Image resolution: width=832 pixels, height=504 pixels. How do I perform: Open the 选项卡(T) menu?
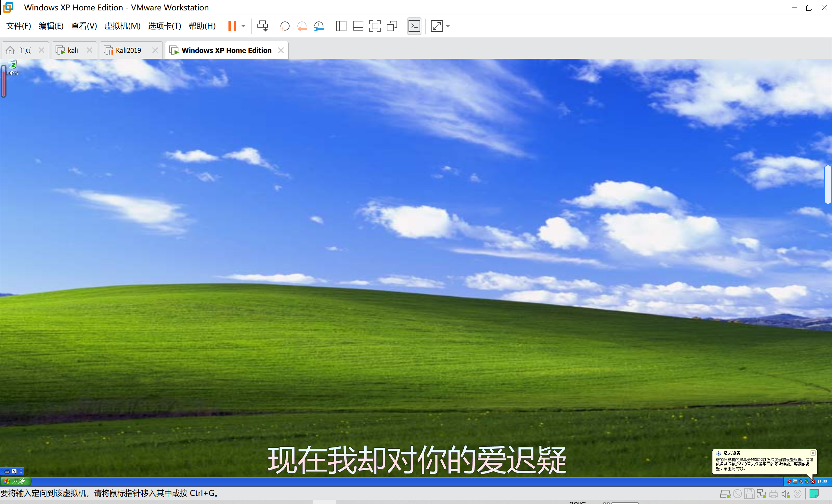(164, 26)
